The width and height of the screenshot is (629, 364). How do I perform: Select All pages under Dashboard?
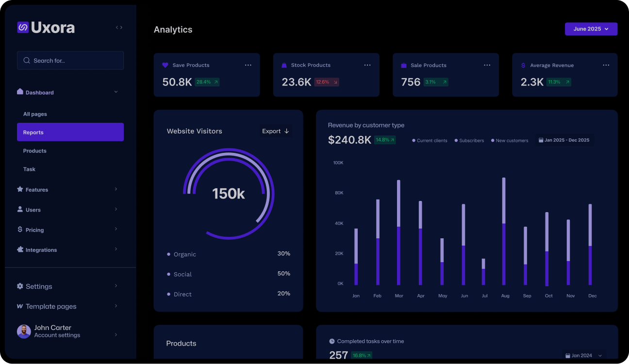tap(35, 114)
